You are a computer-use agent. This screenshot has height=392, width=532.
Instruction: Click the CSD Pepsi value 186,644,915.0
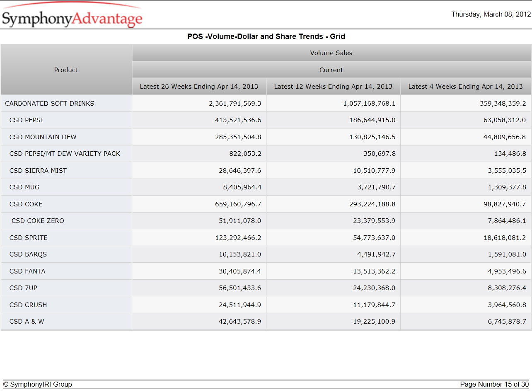pyautogui.click(x=372, y=120)
